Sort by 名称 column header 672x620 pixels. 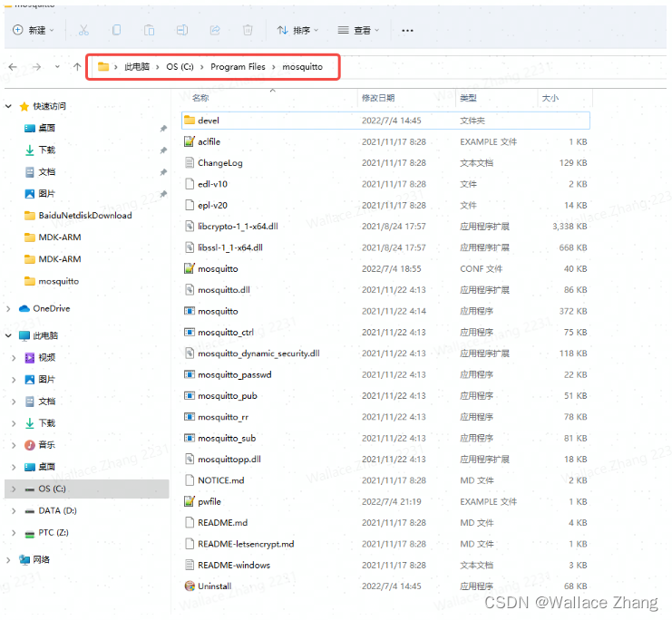[200, 98]
